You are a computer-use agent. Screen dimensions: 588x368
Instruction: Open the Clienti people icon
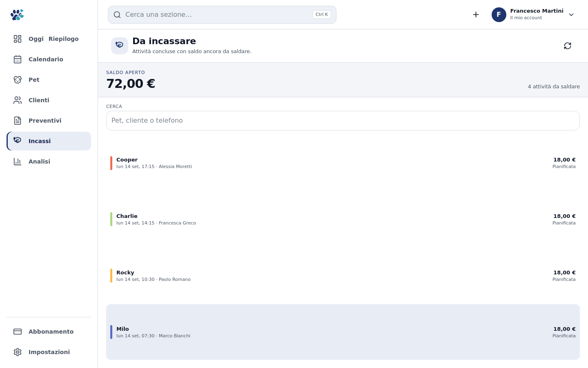(18, 100)
